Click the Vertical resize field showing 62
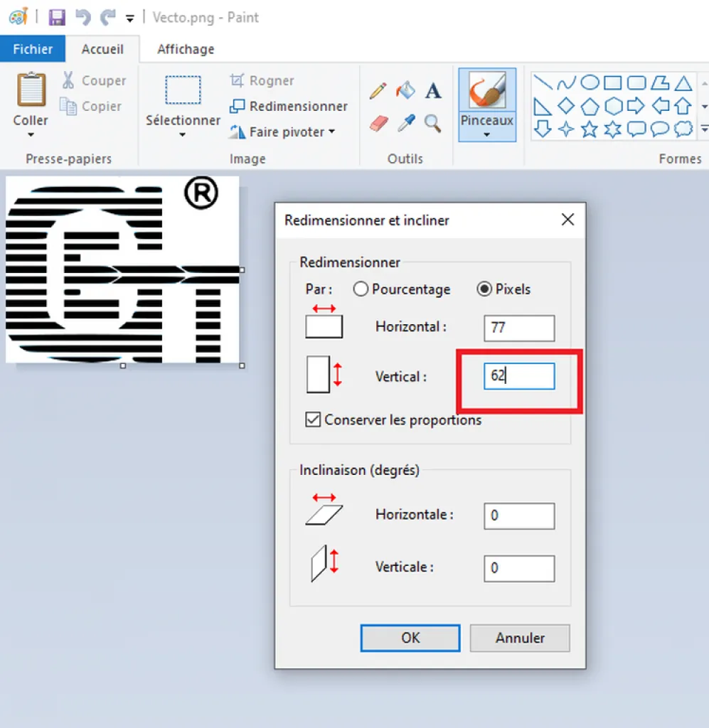The height and width of the screenshot is (728, 709). [x=519, y=376]
